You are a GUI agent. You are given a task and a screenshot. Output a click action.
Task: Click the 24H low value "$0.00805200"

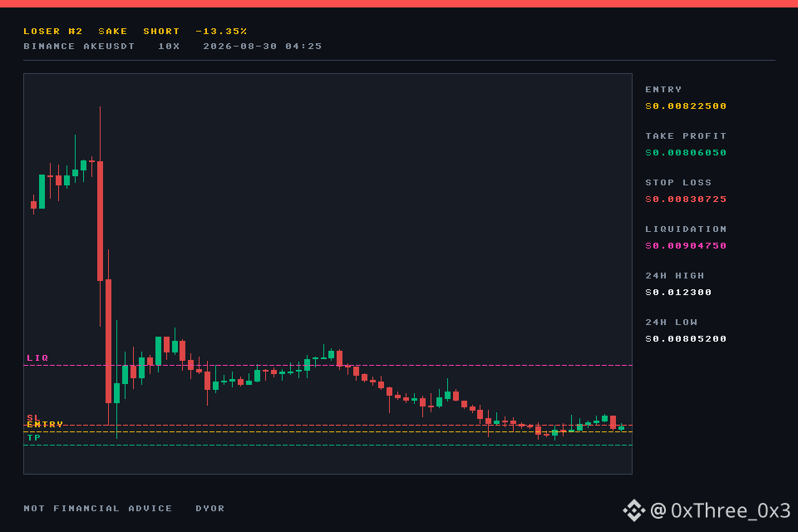pos(686,339)
